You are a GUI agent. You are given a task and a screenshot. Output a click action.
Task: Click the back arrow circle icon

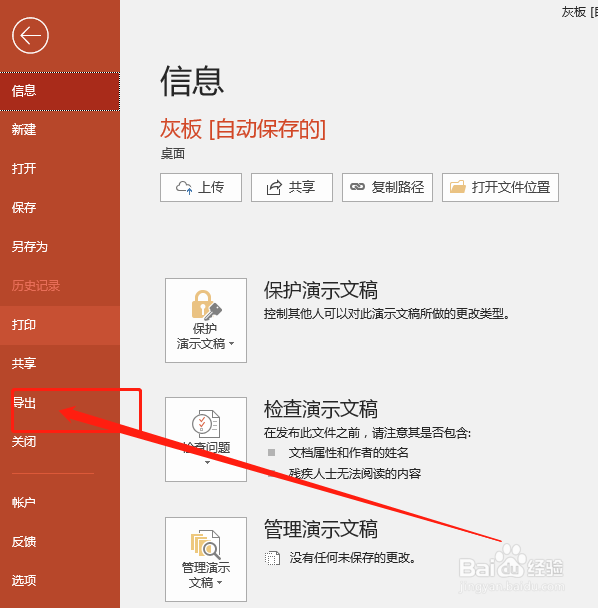[30, 36]
